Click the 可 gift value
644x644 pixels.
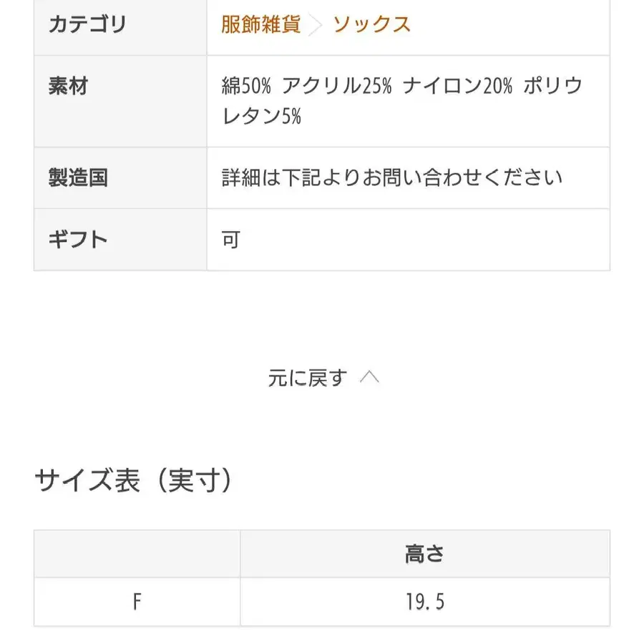tap(230, 240)
